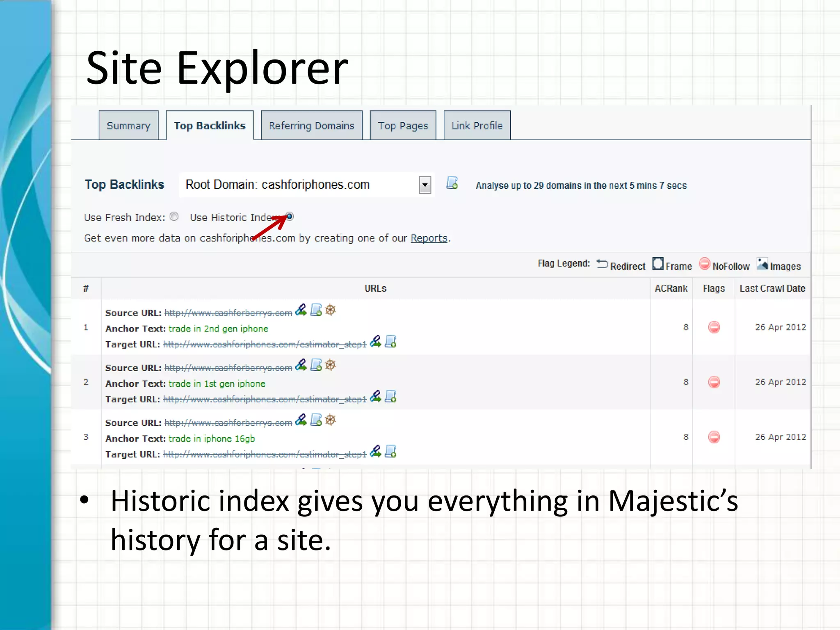
Task: Click the ACRank column header
Action: pos(671,288)
